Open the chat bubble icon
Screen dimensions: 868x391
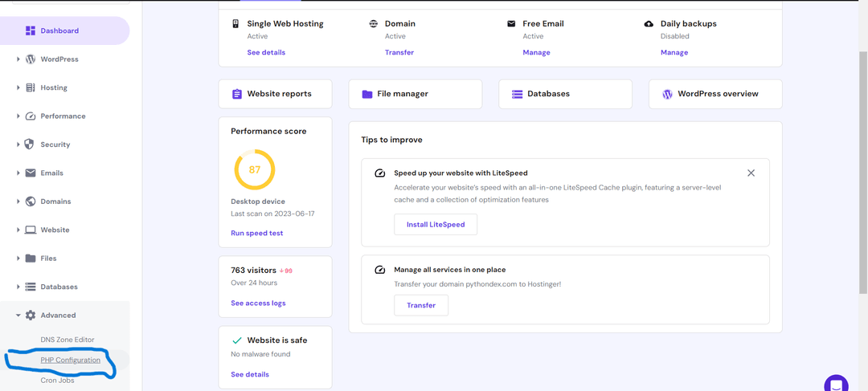[836, 384]
